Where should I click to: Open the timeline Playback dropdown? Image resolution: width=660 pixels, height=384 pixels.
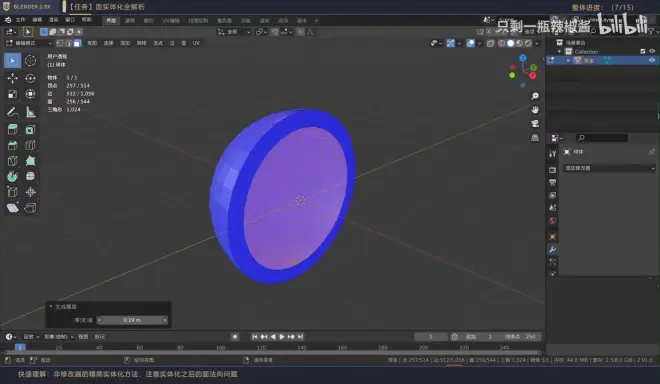31,337
